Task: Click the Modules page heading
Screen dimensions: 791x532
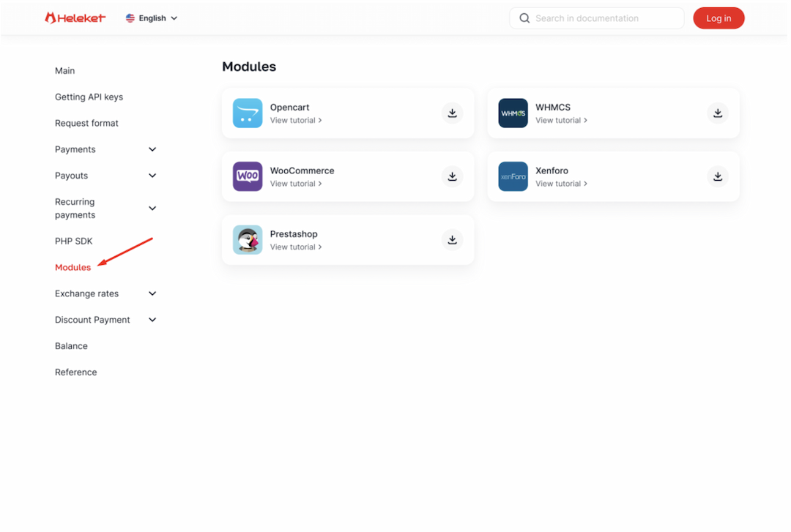Action: point(249,67)
